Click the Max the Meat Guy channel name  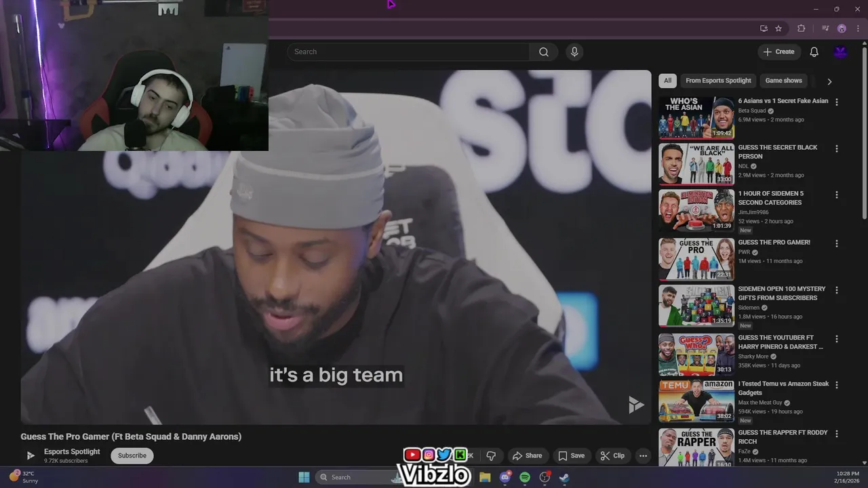tap(759, 403)
